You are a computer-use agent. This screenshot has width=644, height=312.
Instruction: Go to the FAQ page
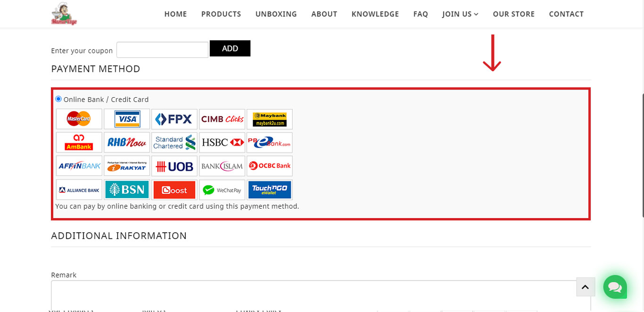click(421, 14)
